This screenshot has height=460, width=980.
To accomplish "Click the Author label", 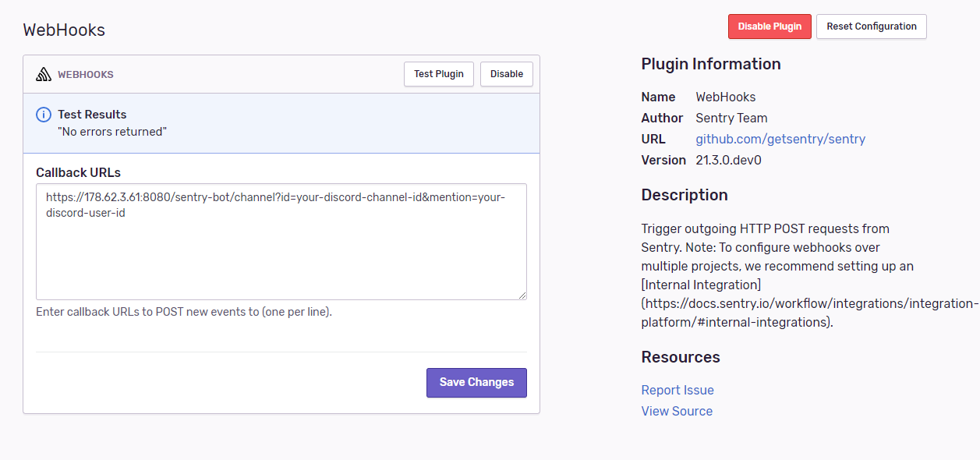I will (662, 119).
